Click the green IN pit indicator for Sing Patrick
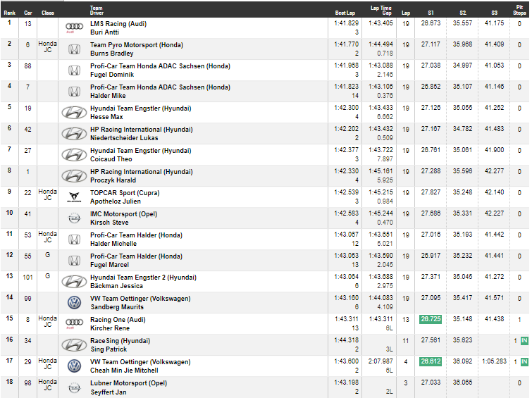This screenshot has height=398, width=532. [x=524, y=341]
